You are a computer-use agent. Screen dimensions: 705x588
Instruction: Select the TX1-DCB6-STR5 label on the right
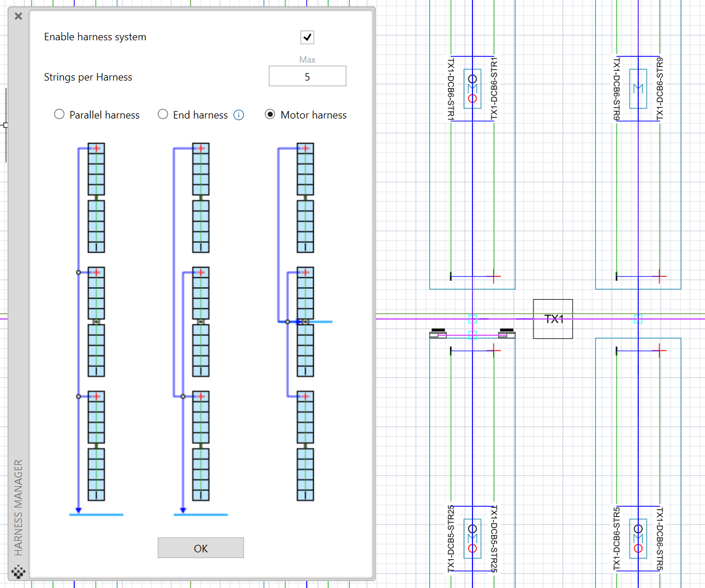(x=660, y=539)
